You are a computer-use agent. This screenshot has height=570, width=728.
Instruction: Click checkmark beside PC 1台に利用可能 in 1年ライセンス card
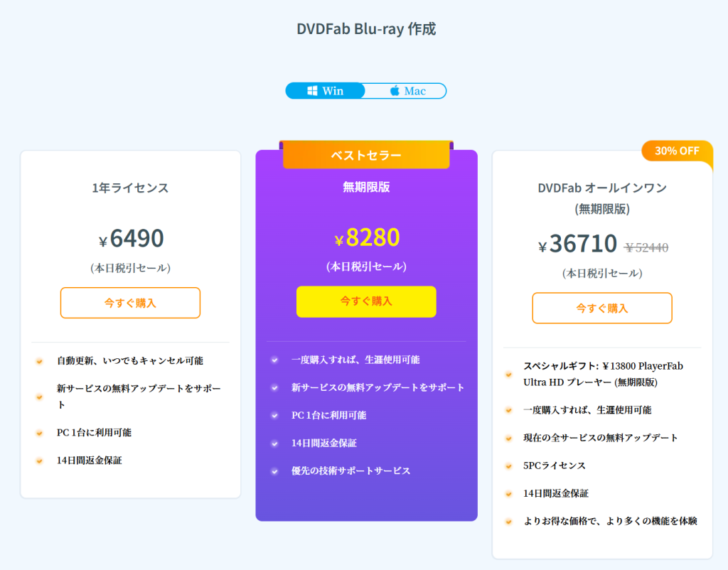pos(40,433)
